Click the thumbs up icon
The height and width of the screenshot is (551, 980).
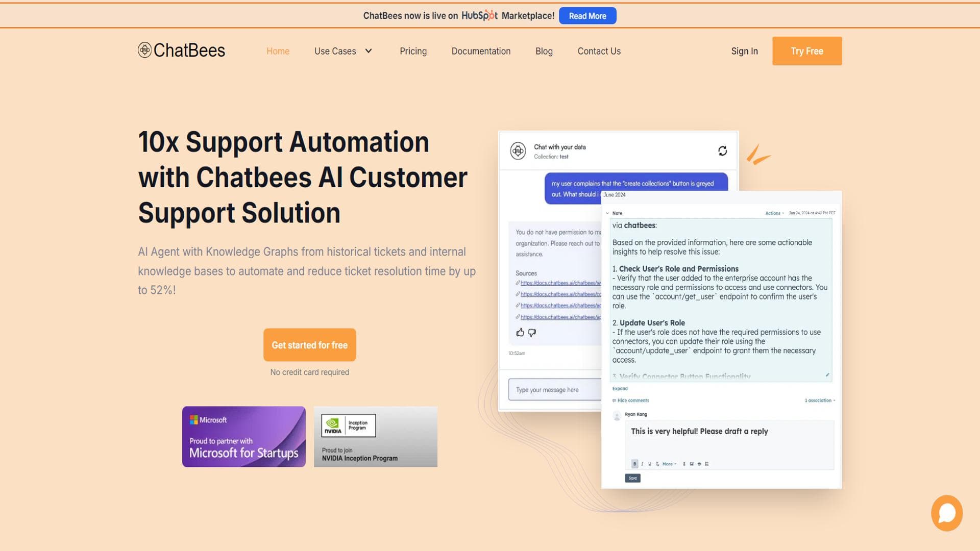520,333
